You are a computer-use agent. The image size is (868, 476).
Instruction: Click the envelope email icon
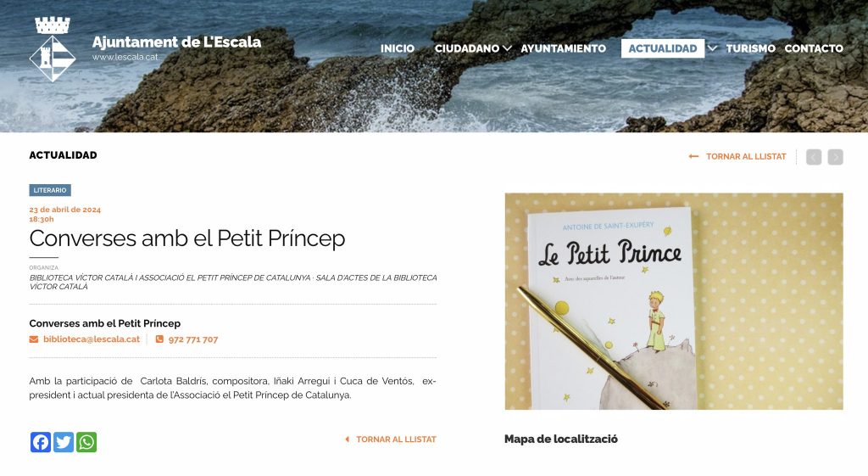[34, 339]
